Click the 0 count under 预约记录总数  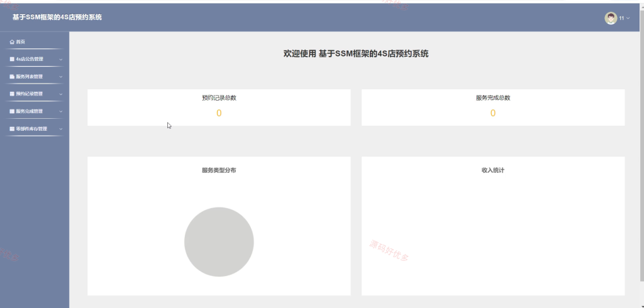click(x=219, y=113)
